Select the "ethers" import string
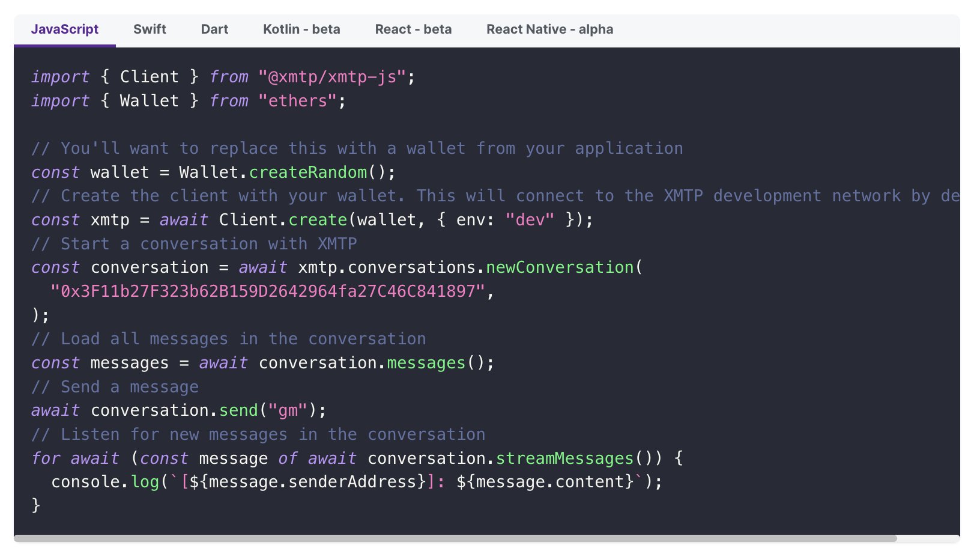The height and width of the screenshot is (560, 980). [297, 100]
